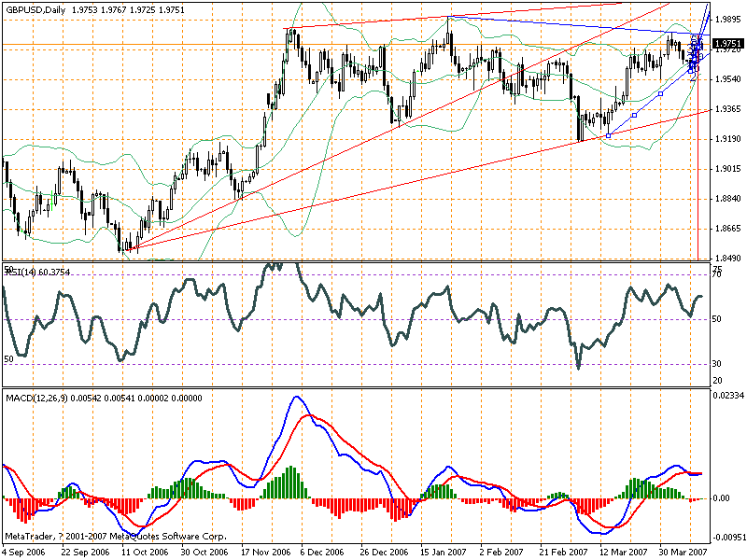Click the 22 Sep 2006 date label
Image resolution: width=747 pixels, height=560 pixels.
click(85, 552)
